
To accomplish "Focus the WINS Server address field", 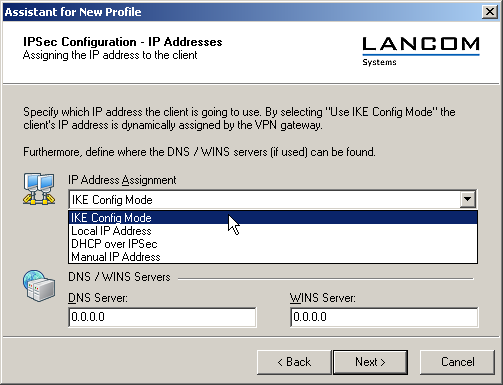I will (x=384, y=317).
